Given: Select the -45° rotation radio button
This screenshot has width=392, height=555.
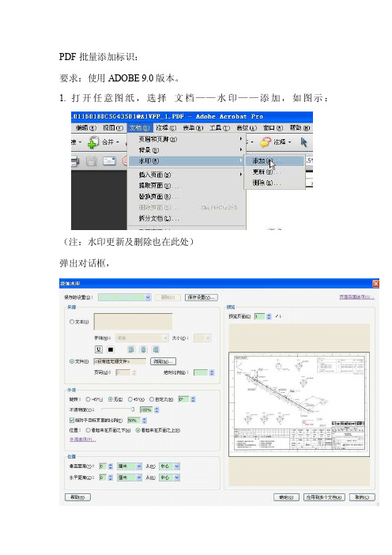Looking at the screenshot, I should 88,399.
